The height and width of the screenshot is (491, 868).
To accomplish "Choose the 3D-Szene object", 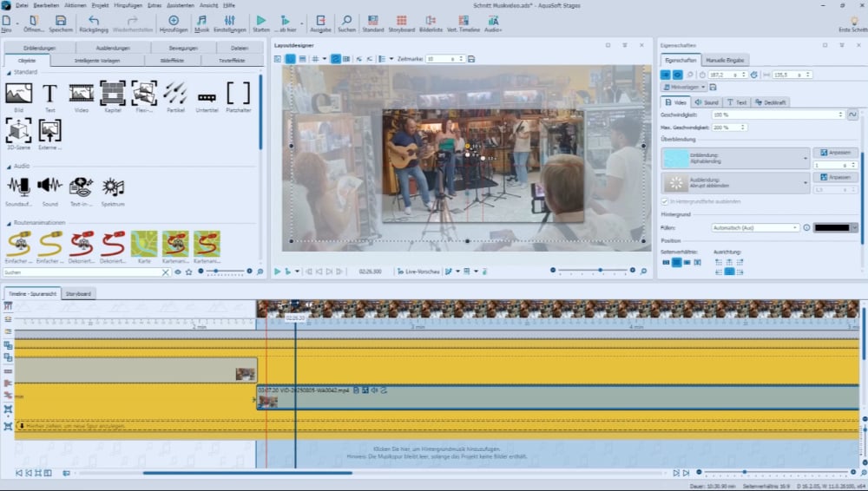I will click(x=19, y=131).
